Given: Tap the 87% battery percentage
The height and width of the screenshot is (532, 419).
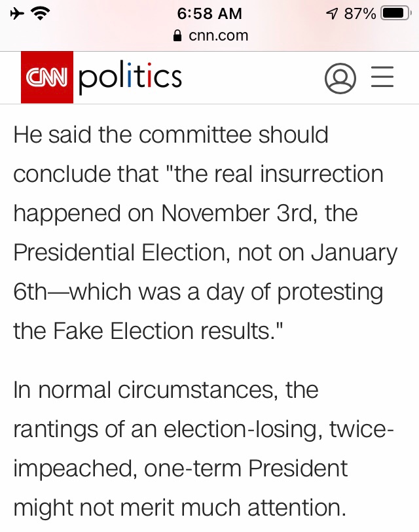Looking at the screenshot, I should [x=360, y=13].
